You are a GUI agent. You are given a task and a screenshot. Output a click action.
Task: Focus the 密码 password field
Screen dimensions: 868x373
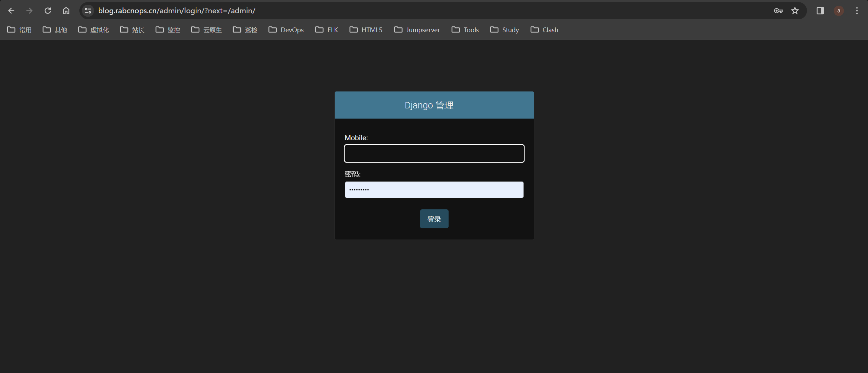point(434,190)
